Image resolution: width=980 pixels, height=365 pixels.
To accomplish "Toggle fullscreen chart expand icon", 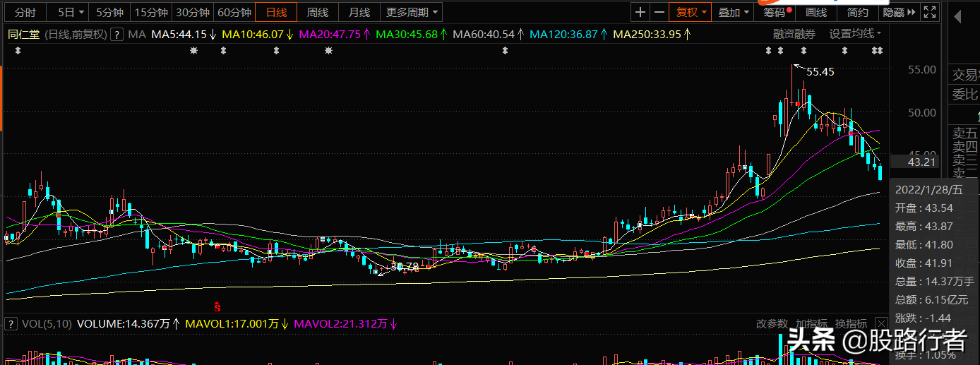I will coord(930,12).
